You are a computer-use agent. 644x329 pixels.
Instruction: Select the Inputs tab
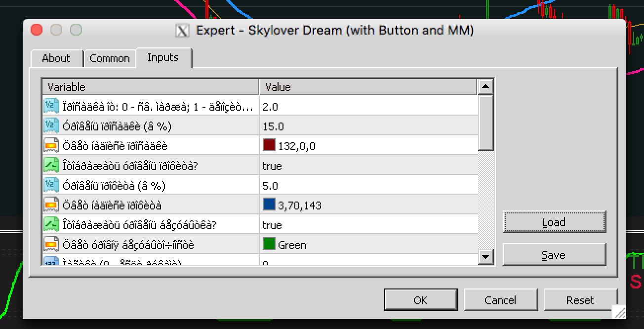click(163, 57)
